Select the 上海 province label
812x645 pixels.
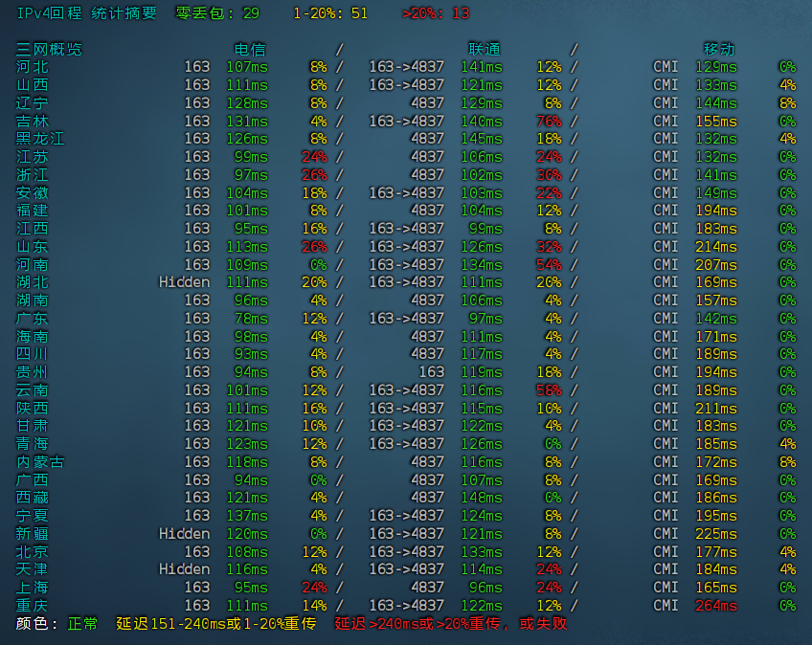pos(33,588)
